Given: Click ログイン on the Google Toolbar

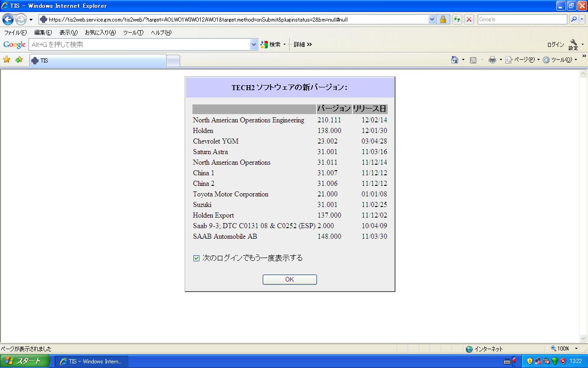Looking at the screenshot, I should [555, 45].
